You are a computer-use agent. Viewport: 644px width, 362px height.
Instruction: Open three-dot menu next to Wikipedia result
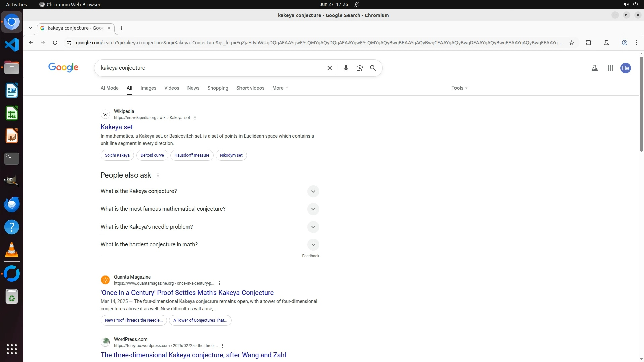pos(195,118)
